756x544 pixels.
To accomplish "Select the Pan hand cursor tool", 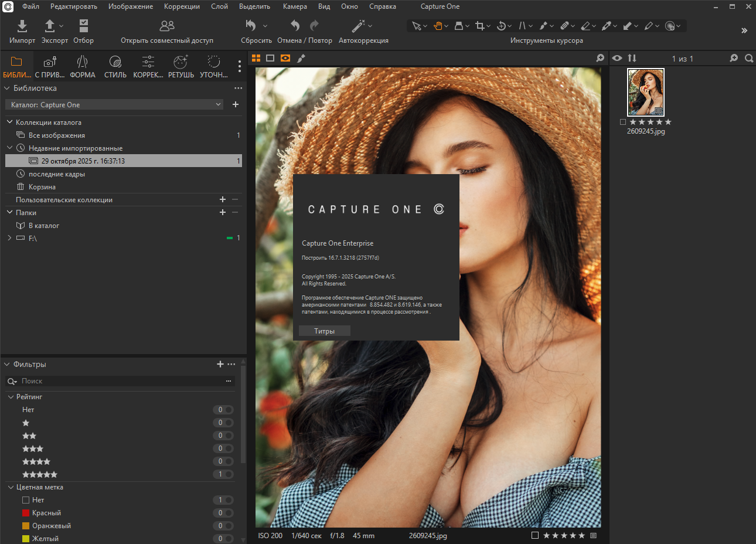I will (437, 26).
